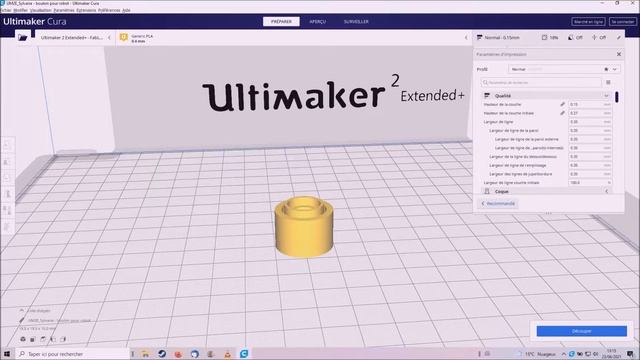Open the Préférences menu
Image resolution: width=640 pixels, height=360 pixels.
tap(109, 10)
